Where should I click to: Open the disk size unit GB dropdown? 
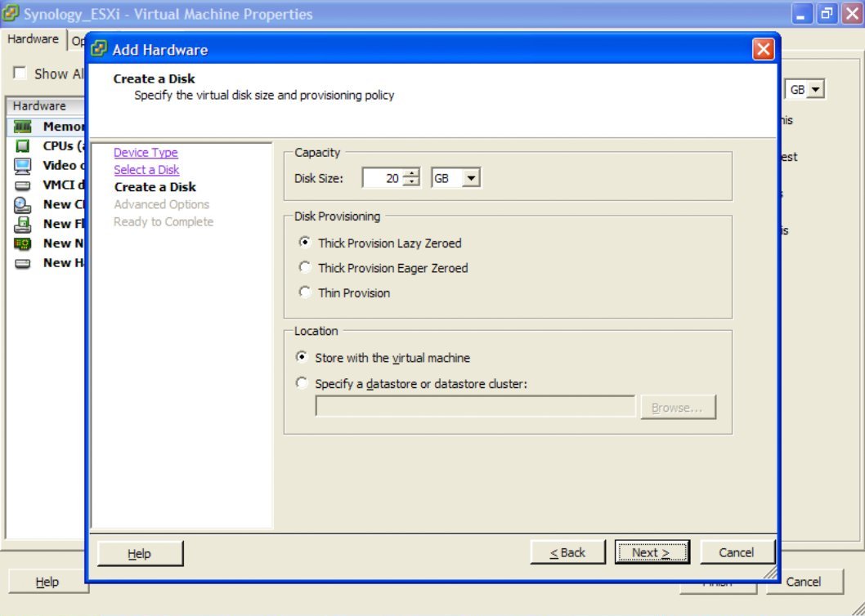click(471, 178)
